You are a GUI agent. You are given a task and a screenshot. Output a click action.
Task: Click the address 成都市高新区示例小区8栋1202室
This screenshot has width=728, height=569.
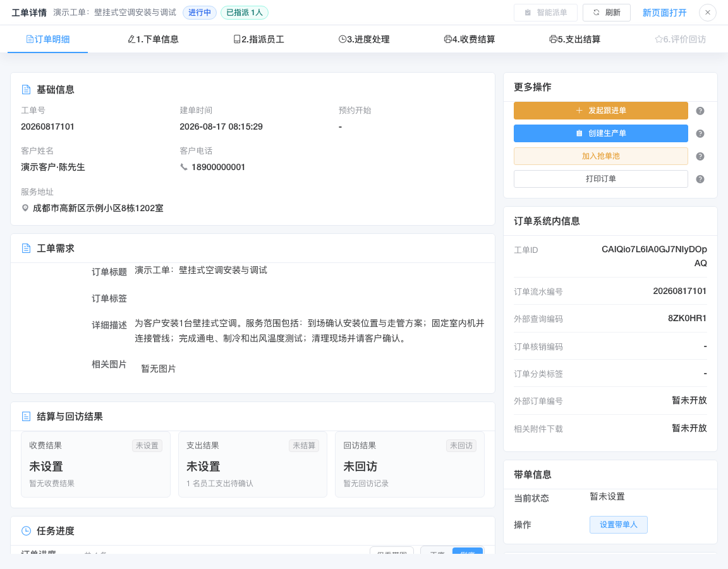tap(98, 208)
